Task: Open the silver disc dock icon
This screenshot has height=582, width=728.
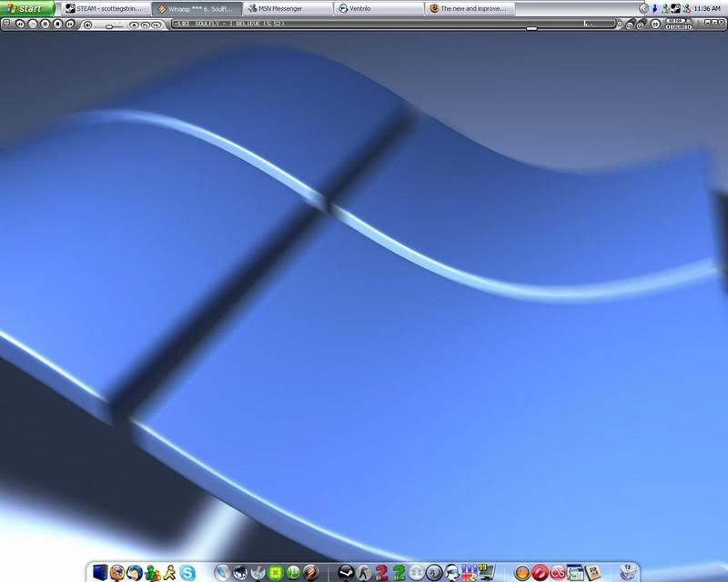Action: (x=416, y=572)
